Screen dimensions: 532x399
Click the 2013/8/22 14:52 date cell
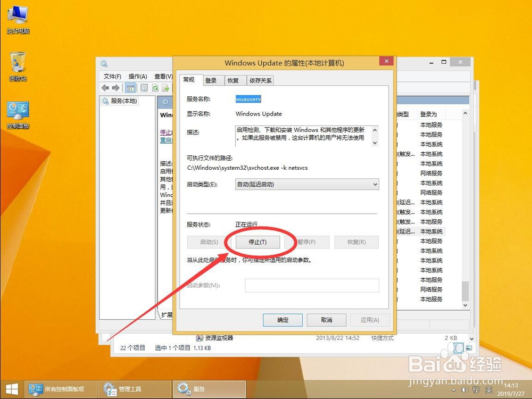click(338, 338)
